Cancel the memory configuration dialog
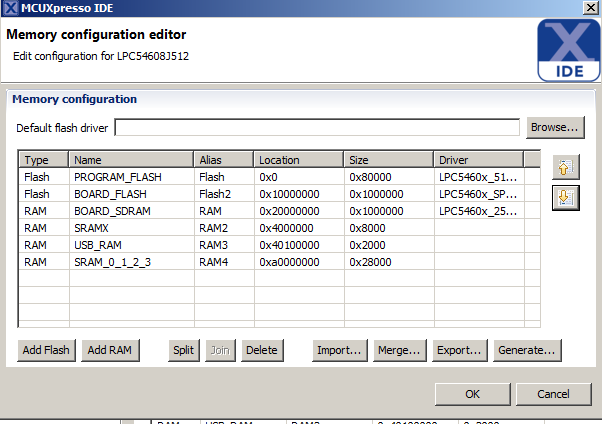This screenshot has height=424, width=602. click(x=553, y=394)
